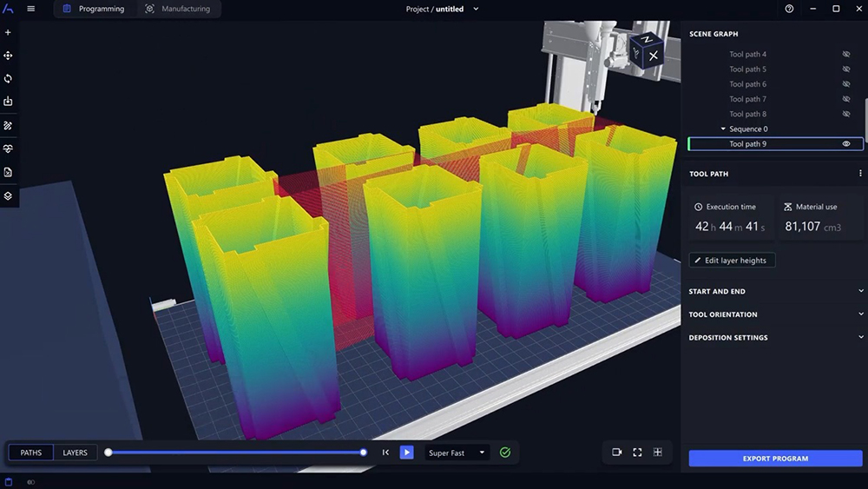This screenshot has height=489, width=868.
Task: Show hidden Tool path 7
Action: [846, 99]
